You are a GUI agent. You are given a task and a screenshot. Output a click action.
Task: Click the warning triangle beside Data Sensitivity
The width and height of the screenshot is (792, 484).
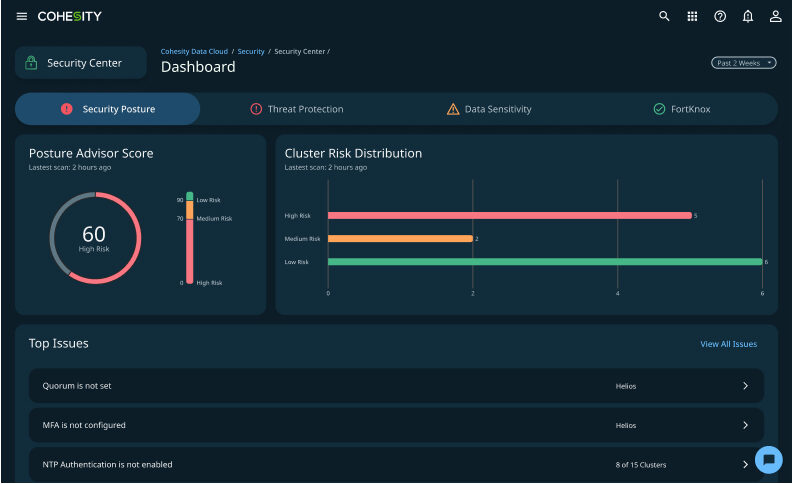[x=453, y=109]
